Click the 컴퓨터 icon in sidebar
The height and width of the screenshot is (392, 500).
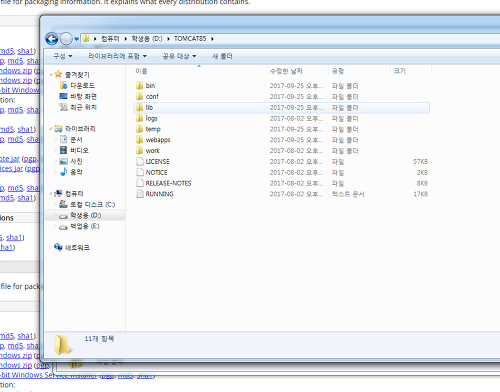point(58,193)
